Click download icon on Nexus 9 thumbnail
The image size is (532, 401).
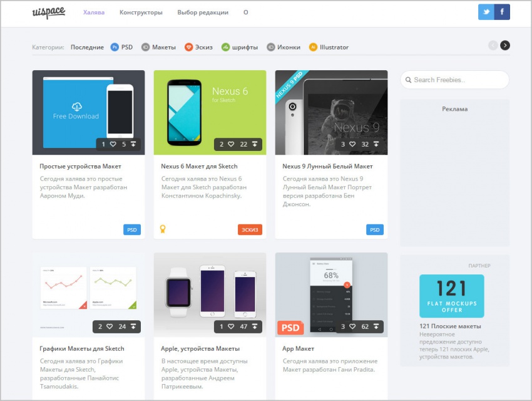pos(376,144)
